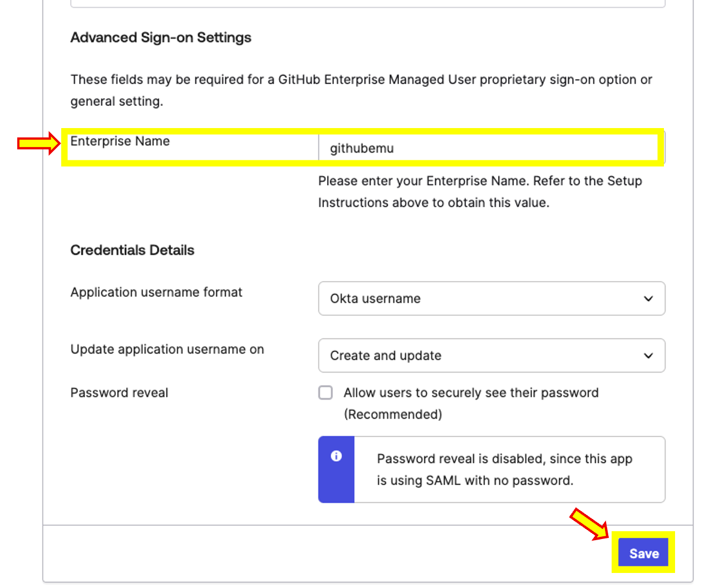Click 'Password reveal is disabled' notice text

[x=505, y=469]
